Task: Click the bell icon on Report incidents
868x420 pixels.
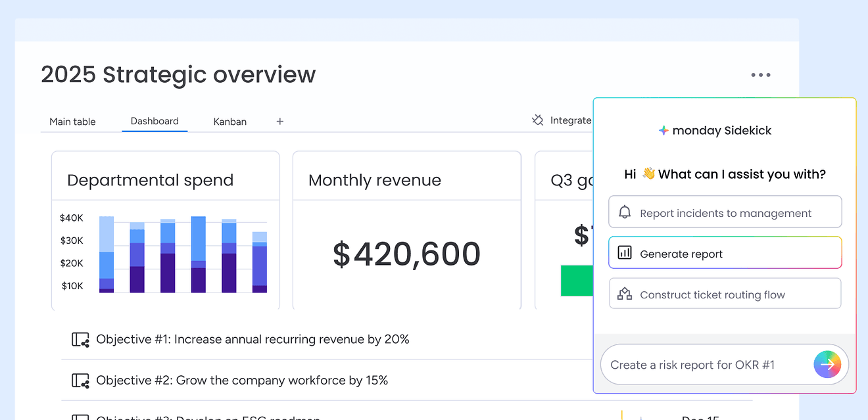Action: [x=625, y=212]
